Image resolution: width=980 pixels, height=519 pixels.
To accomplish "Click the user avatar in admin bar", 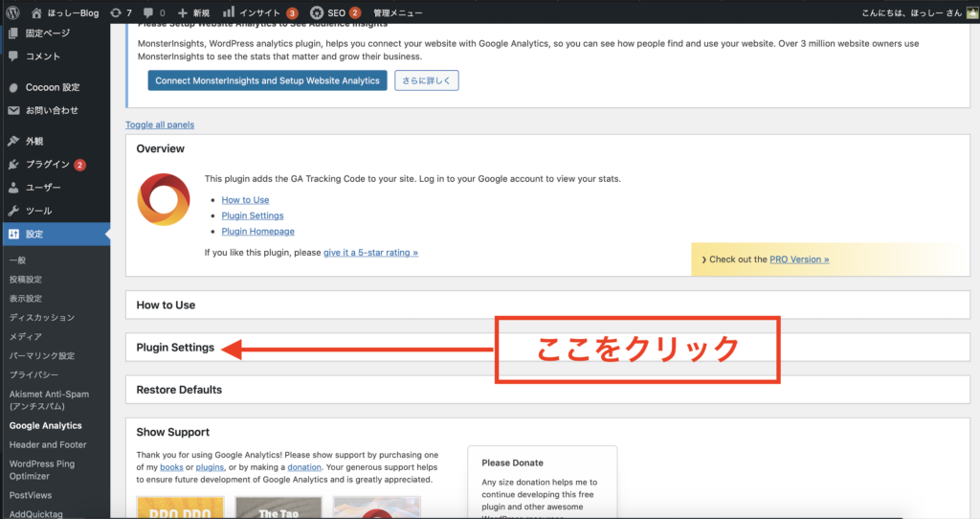I will click(972, 12).
